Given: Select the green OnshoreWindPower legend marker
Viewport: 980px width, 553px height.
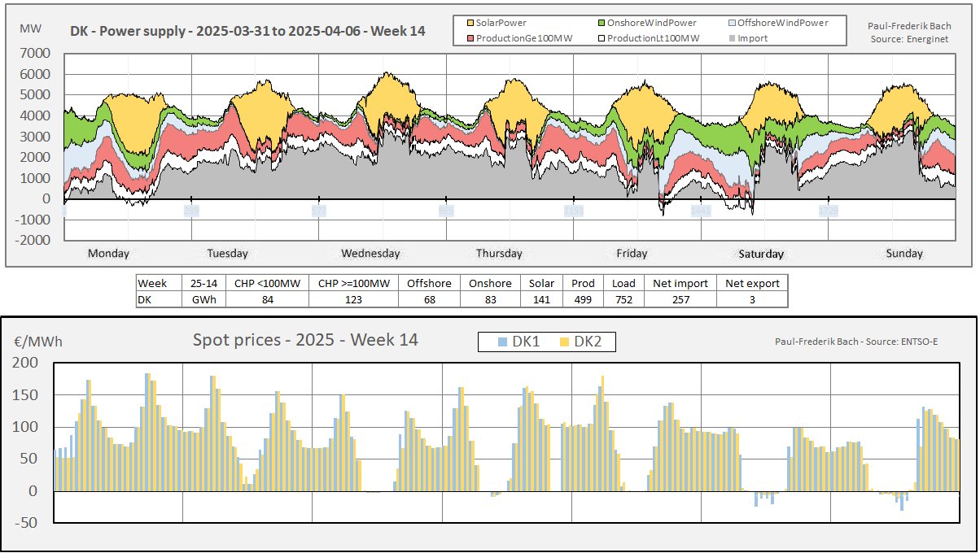Looking at the screenshot, I should (x=601, y=24).
